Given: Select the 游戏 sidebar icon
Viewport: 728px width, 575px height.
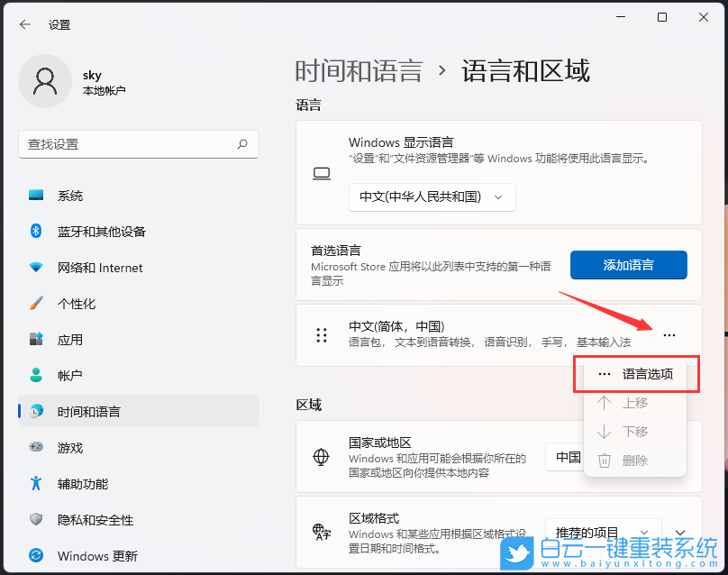Looking at the screenshot, I should 69,448.
